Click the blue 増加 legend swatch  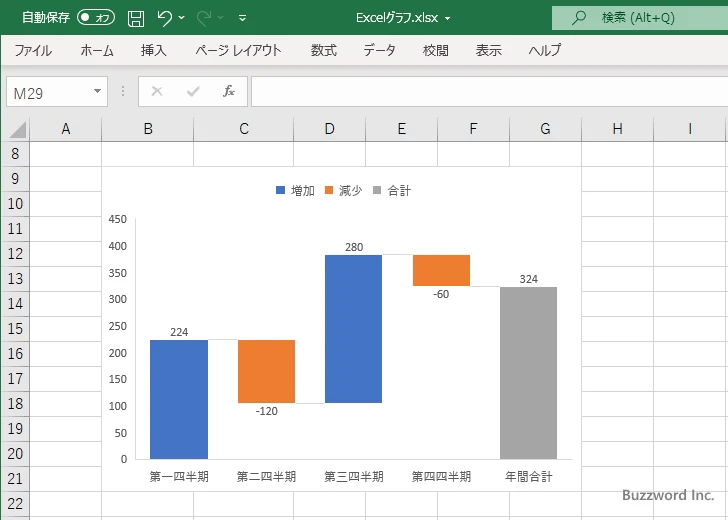pos(280,190)
